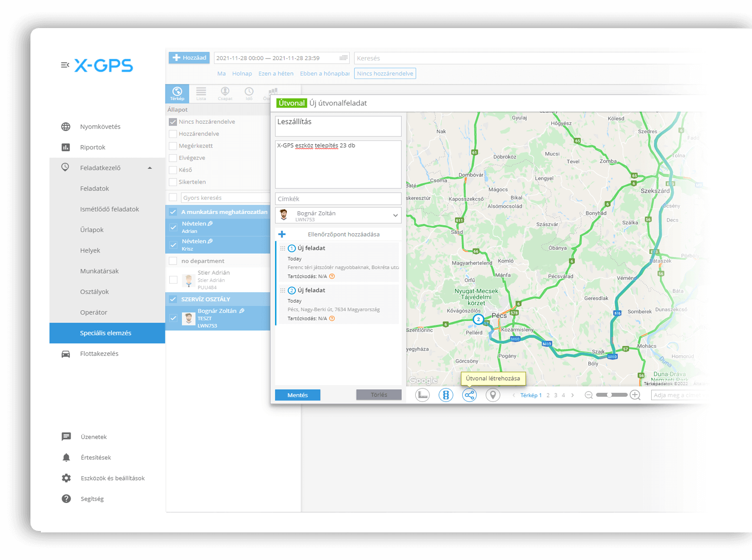Toggle the traffic light layer icon

[x=446, y=395]
